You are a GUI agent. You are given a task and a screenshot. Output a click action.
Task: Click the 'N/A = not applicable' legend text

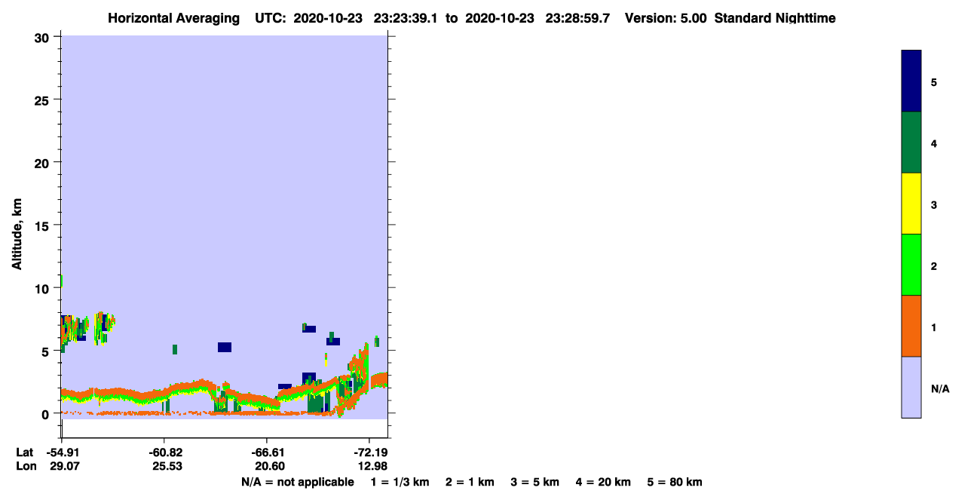coord(297,483)
